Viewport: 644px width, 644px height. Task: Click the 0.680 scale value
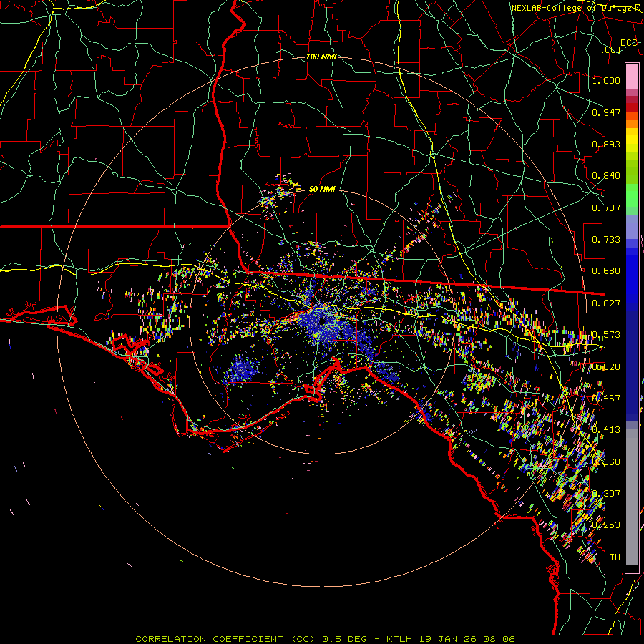click(606, 271)
